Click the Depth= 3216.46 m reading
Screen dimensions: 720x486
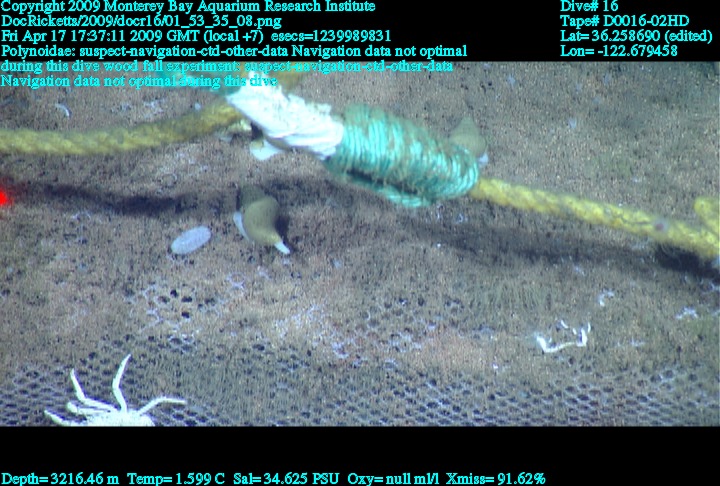tap(59, 479)
